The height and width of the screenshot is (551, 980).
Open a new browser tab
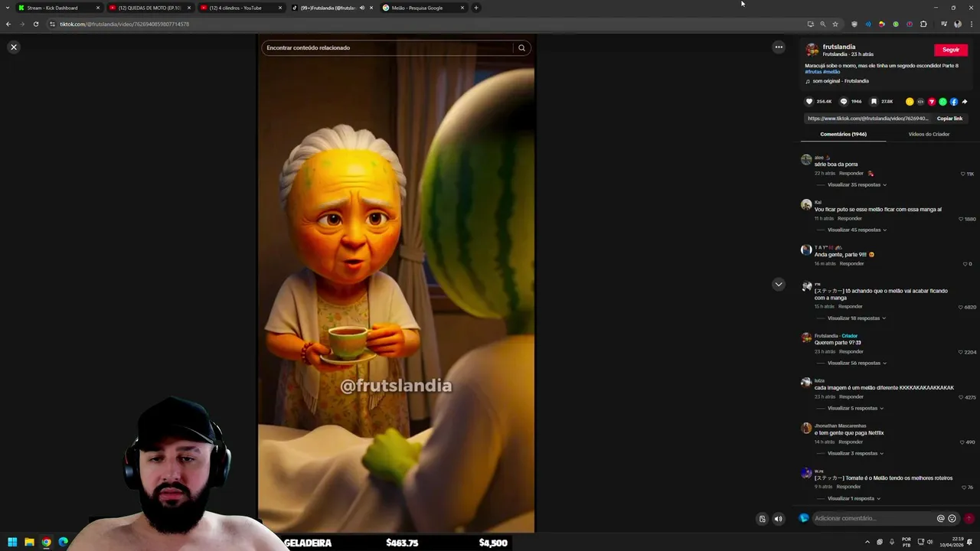pyautogui.click(x=476, y=8)
